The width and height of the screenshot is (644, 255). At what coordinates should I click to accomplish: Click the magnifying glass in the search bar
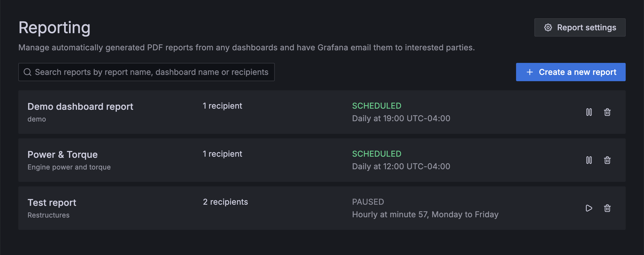pyautogui.click(x=27, y=72)
